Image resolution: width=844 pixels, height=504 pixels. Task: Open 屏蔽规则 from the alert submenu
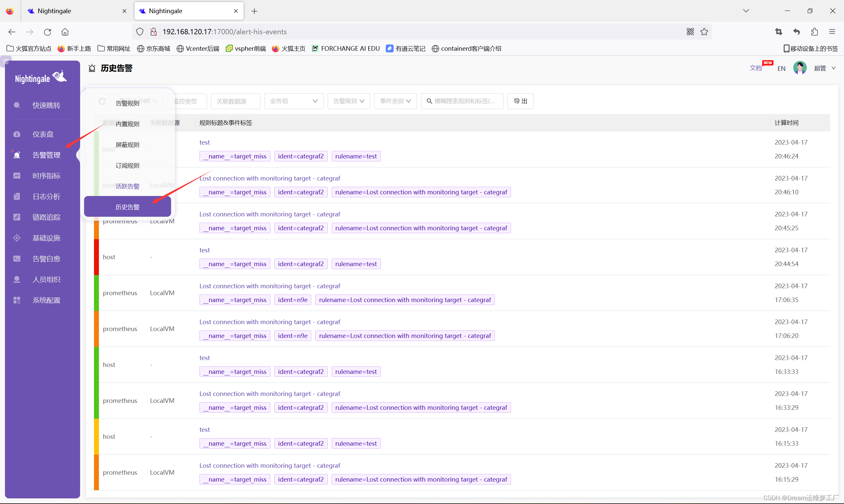point(128,145)
